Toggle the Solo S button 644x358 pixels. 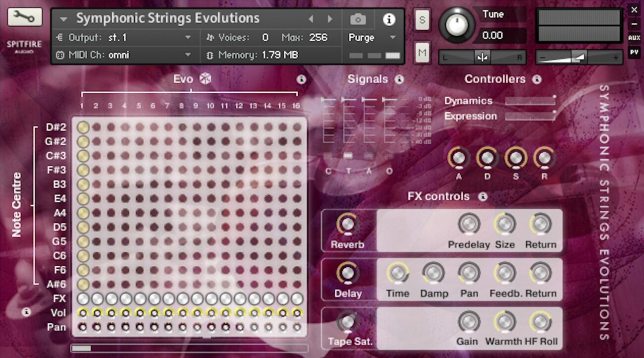tap(422, 20)
